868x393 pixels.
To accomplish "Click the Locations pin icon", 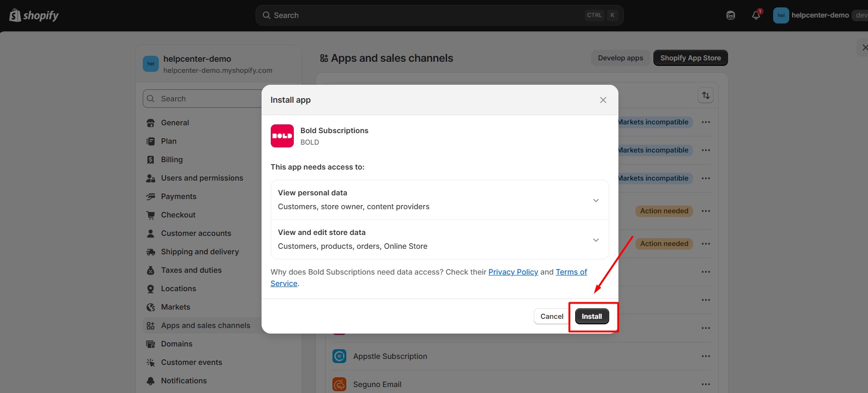I will [151, 288].
